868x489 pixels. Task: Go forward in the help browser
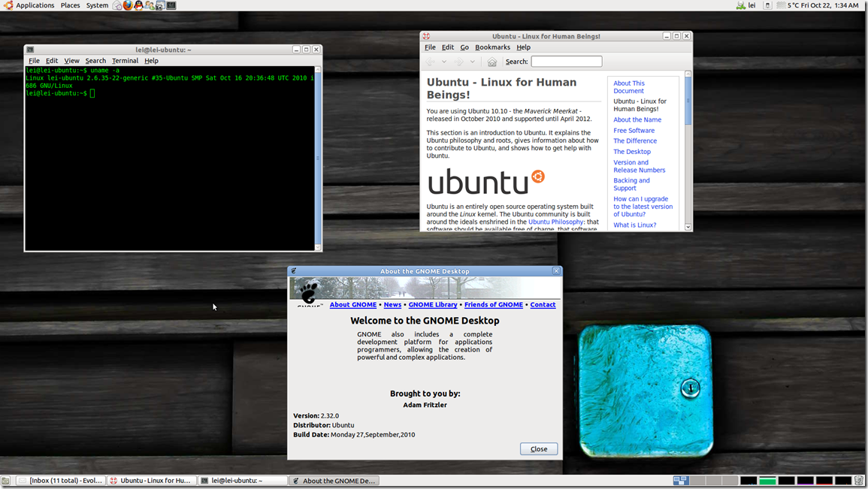458,62
